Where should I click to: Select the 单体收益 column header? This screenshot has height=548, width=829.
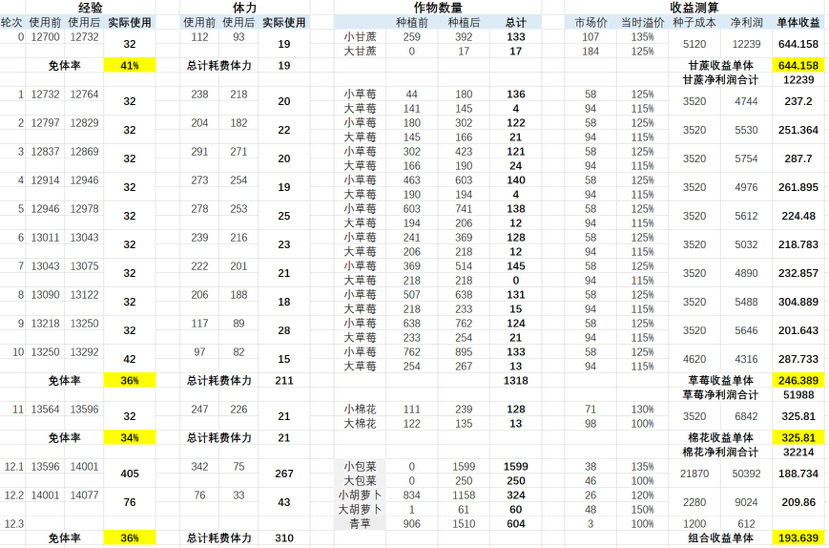[798, 23]
